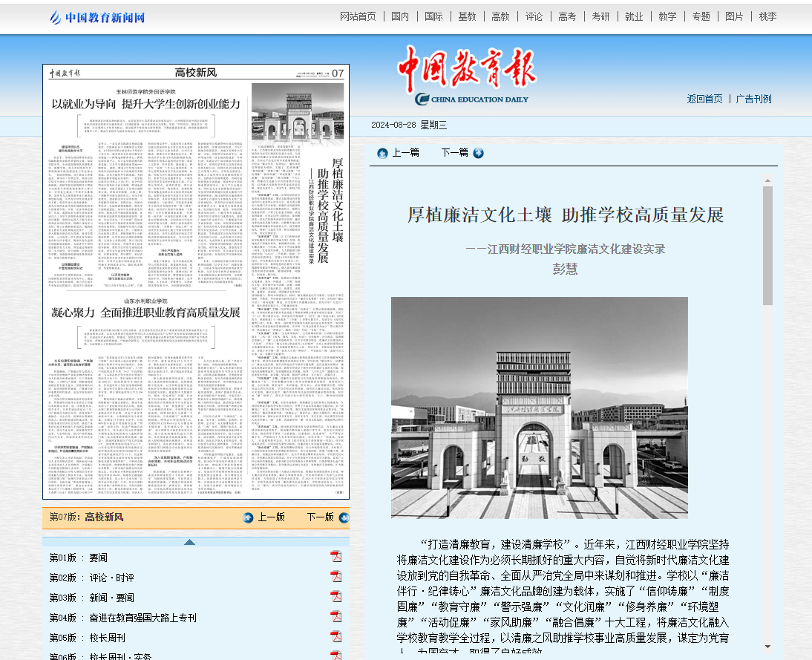Open the 第04版 奋进在教育强国大路上专刊 page link

coord(123,618)
